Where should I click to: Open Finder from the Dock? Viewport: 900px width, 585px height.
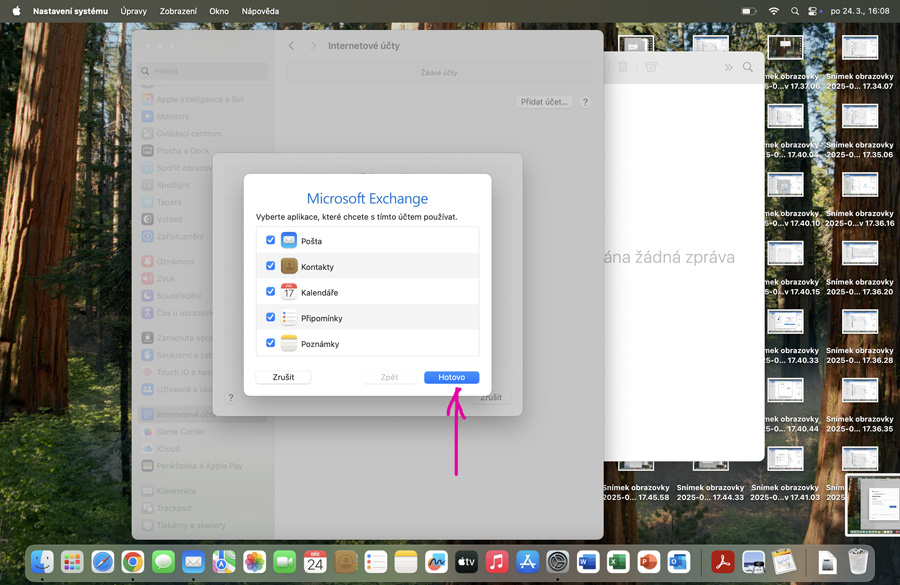(x=42, y=562)
